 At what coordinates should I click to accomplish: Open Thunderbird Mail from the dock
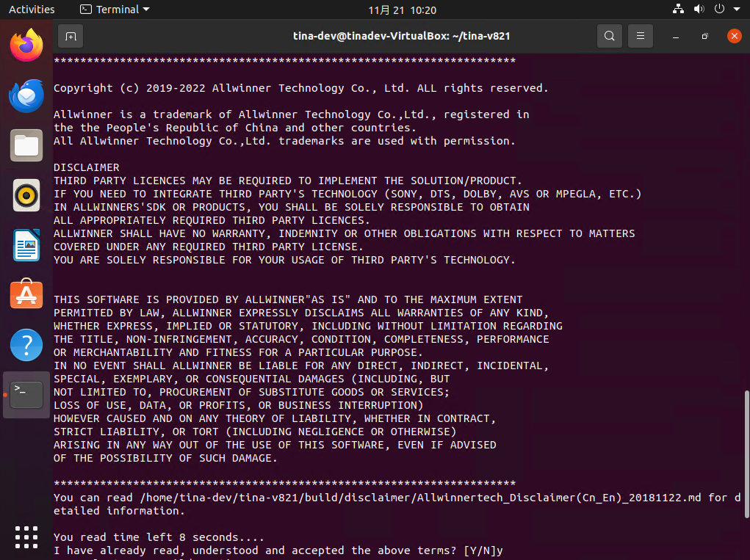pos(26,95)
